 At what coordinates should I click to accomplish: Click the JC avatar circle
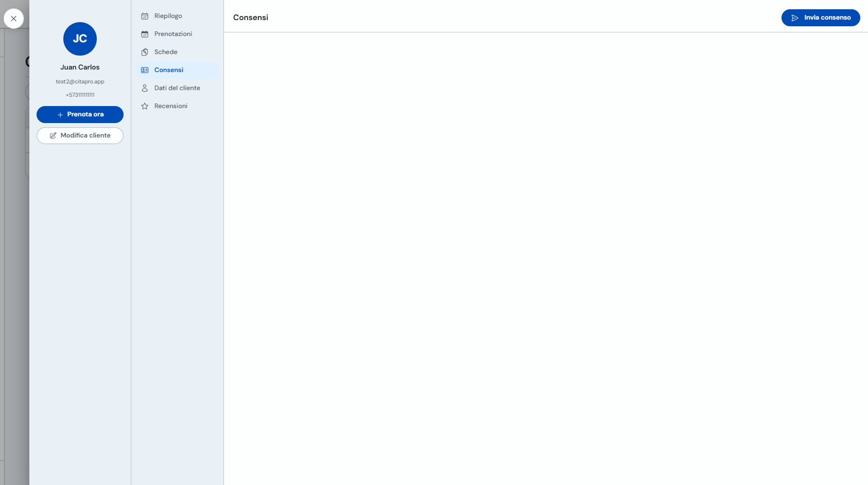(x=80, y=39)
